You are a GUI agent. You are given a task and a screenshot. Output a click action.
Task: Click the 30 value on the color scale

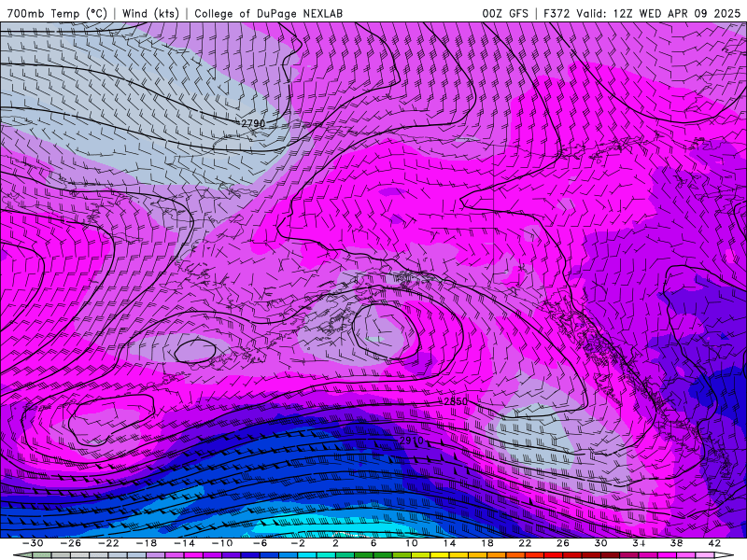click(x=600, y=543)
